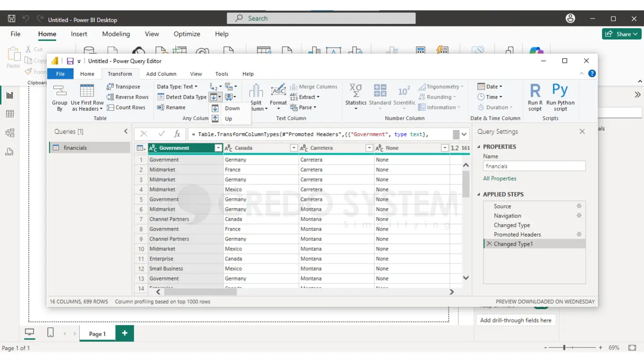Open Report view in Power BI sidebar
Image resolution: width=644 pixels, height=362 pixels.
tap(10, 95)
